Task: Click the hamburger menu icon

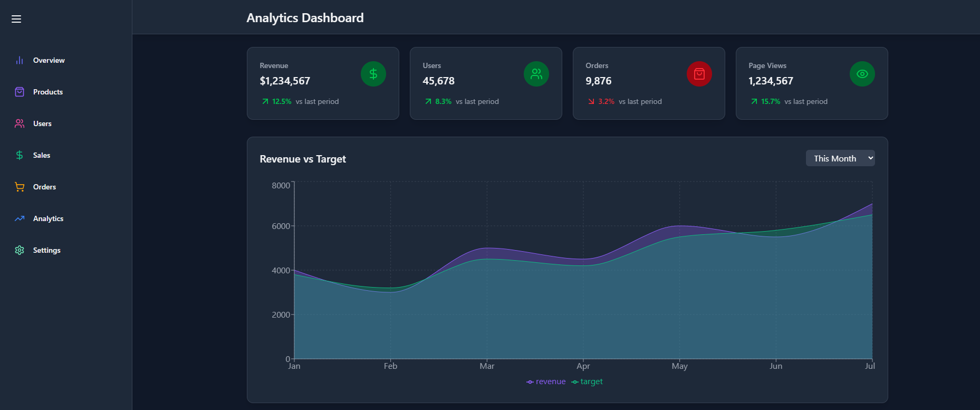Action: [16, 19]
